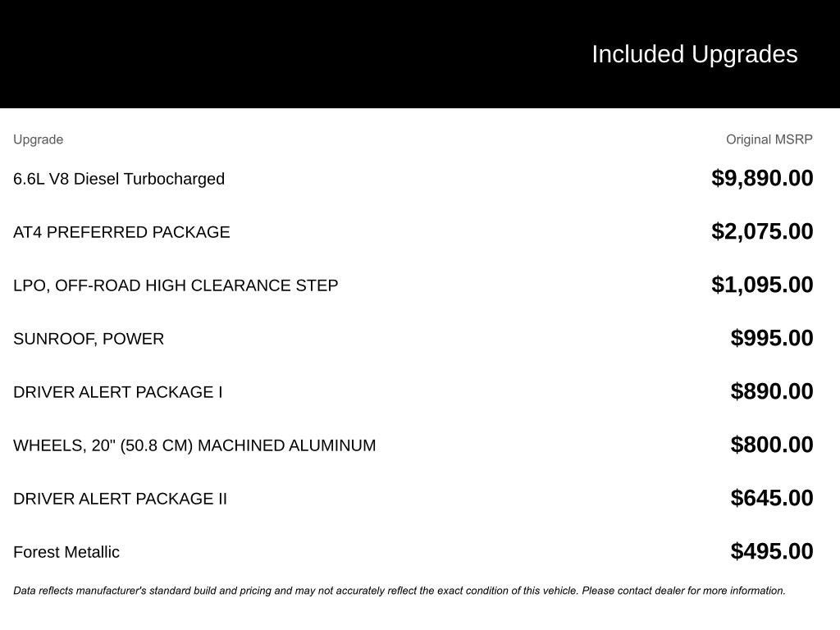Click the $645.00 price
The width and height of the screenshot is (840, 630).
pos(772,498)
